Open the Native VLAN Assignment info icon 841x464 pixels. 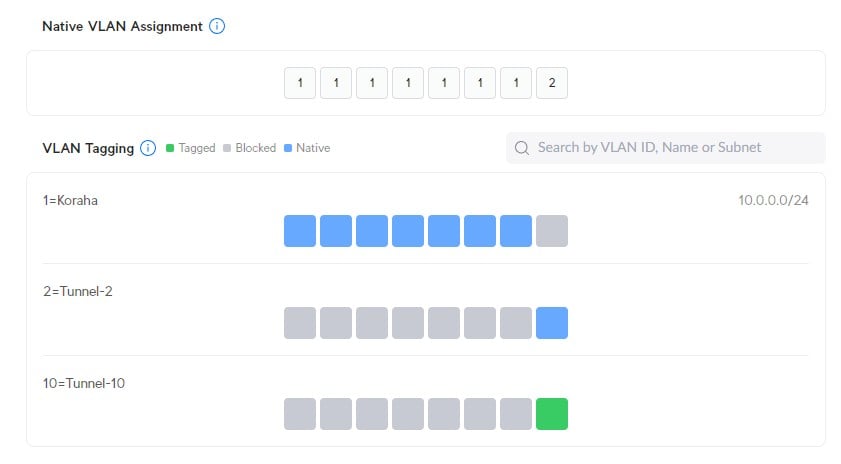coord(217,26)
